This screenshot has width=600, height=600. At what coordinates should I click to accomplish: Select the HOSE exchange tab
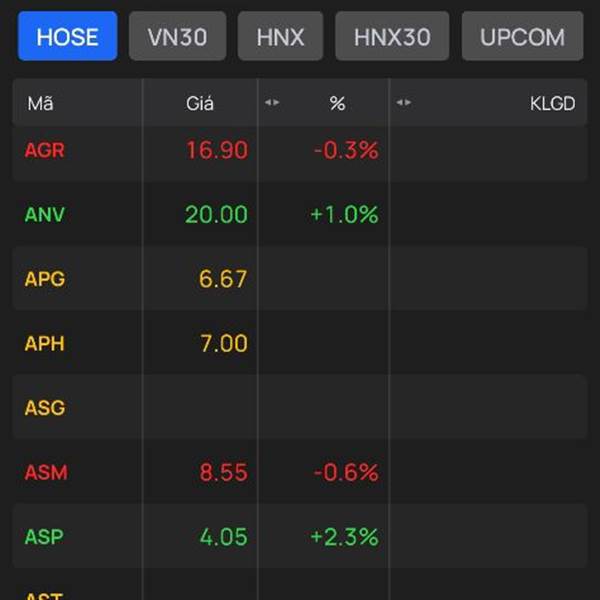coord(67,37)
